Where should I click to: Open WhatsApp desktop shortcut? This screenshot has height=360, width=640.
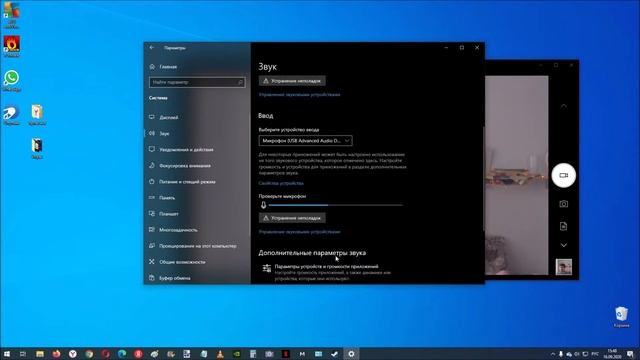pos(11,80)
